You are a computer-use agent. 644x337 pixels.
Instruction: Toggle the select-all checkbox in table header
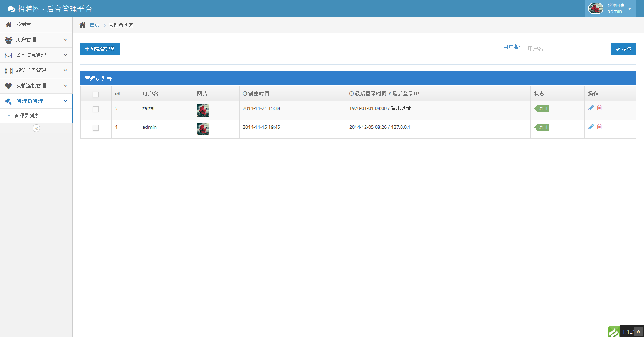coord(96,94)
